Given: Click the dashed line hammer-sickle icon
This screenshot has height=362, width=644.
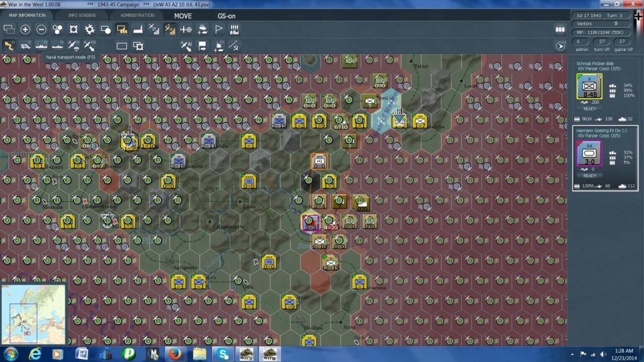Looking at the screenshot, I should 234,46.
